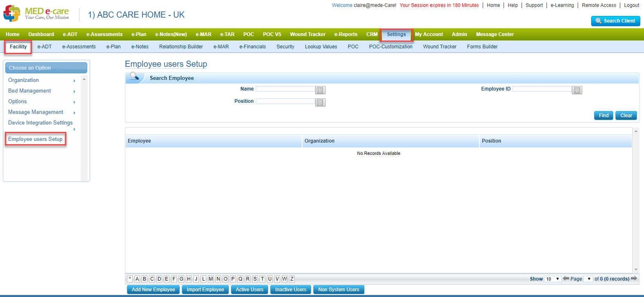Go to previous page using left arrow
644x297 pixels.
coord(566,279)
